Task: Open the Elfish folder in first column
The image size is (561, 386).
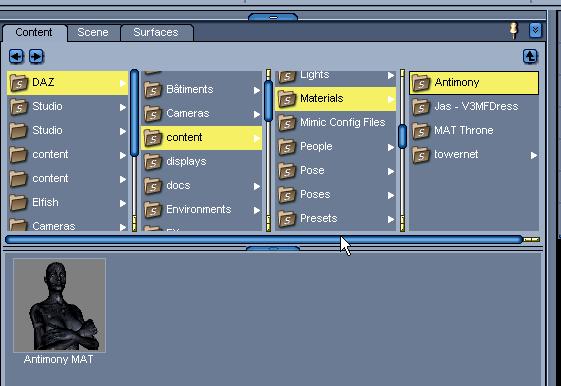Action: (x=67, y=202)
